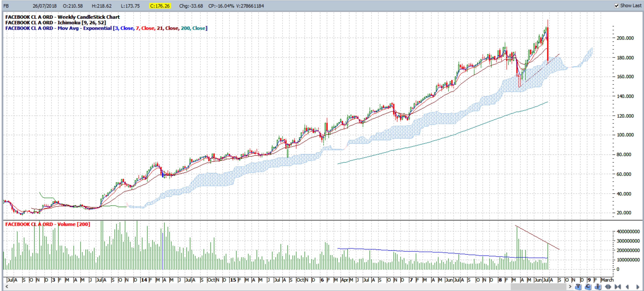
Task: Click the Ichimoku [9, 26, 52] legend line
Action: (x=55, y=22)
